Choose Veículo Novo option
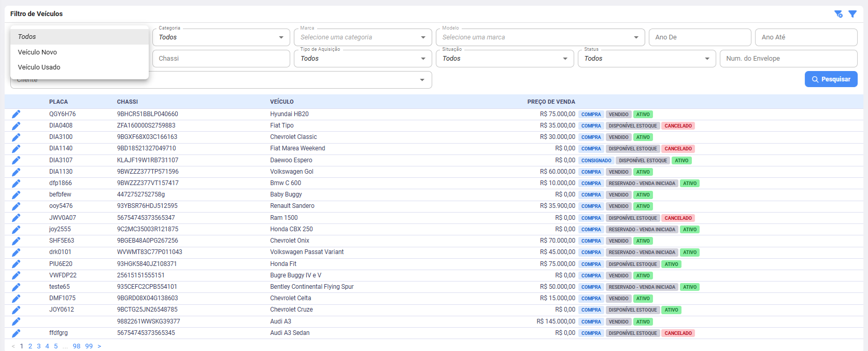This screenshot has height=351, width=868. pos(80,52)
